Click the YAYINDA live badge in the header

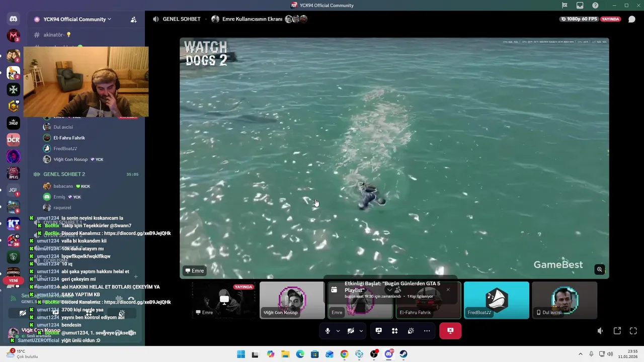click(611, 19)
